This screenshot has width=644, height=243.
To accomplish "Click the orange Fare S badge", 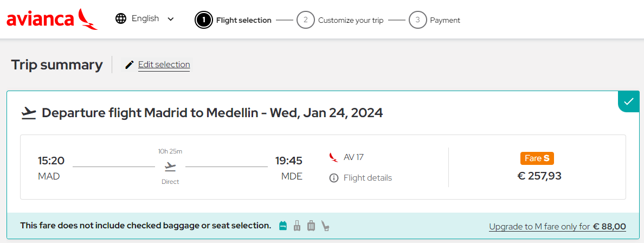I will click(x=537, y=158).
